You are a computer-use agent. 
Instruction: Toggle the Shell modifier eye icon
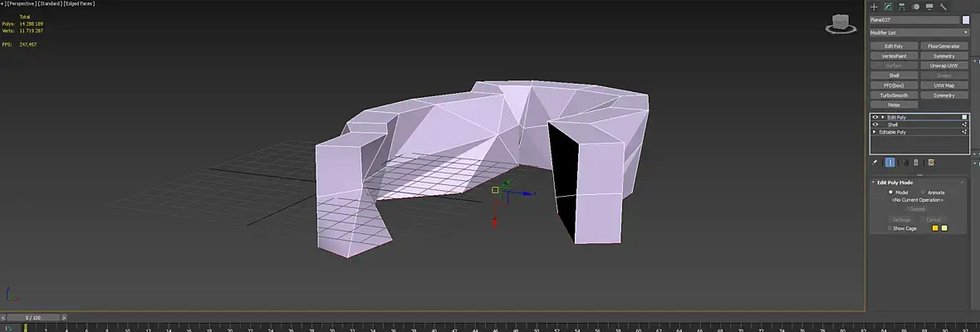[875, 124]
